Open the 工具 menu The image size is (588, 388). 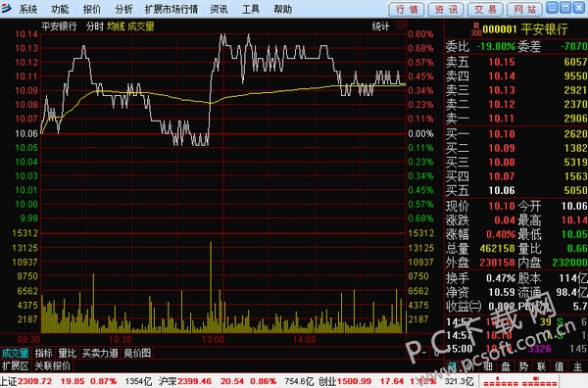(x=251, y=9)
